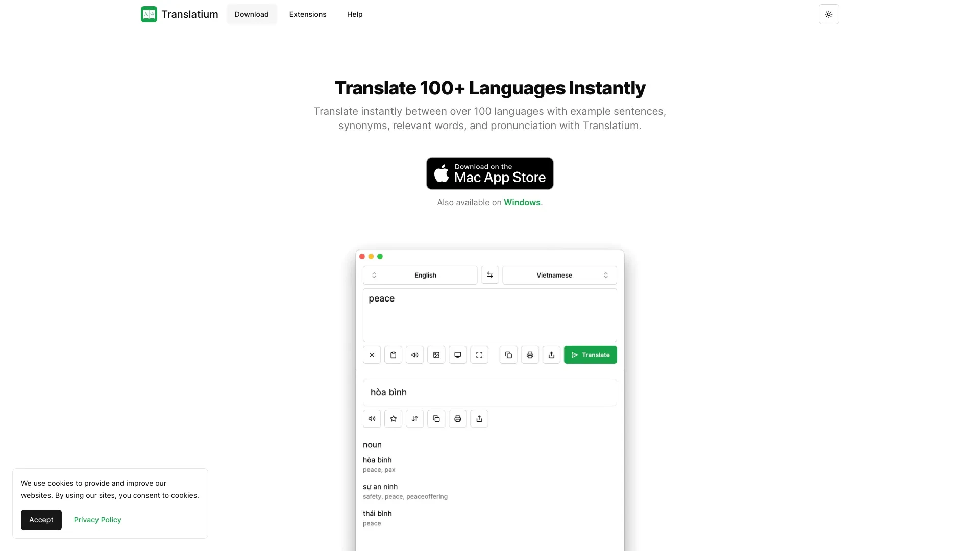This screenshot has width=980, height=551.
Task: Click the Extensions menu item
Action: (x=308, y=14)
